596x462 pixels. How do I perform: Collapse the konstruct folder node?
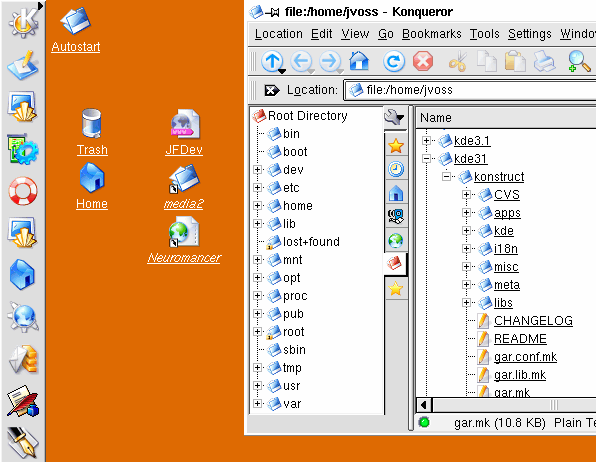pos(447,176)
